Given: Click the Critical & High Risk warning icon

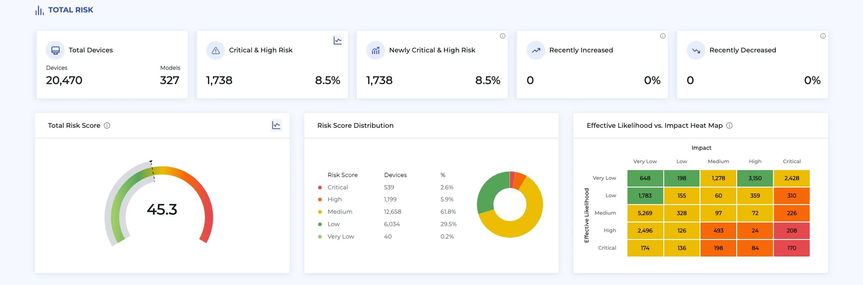Looking at the screenshot, I should coord(216,51).
